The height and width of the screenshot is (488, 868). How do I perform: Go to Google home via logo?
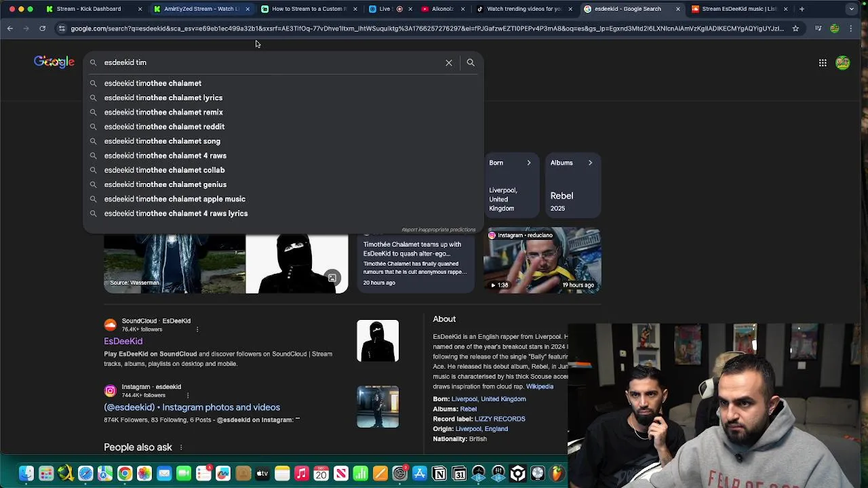(54, 62)
